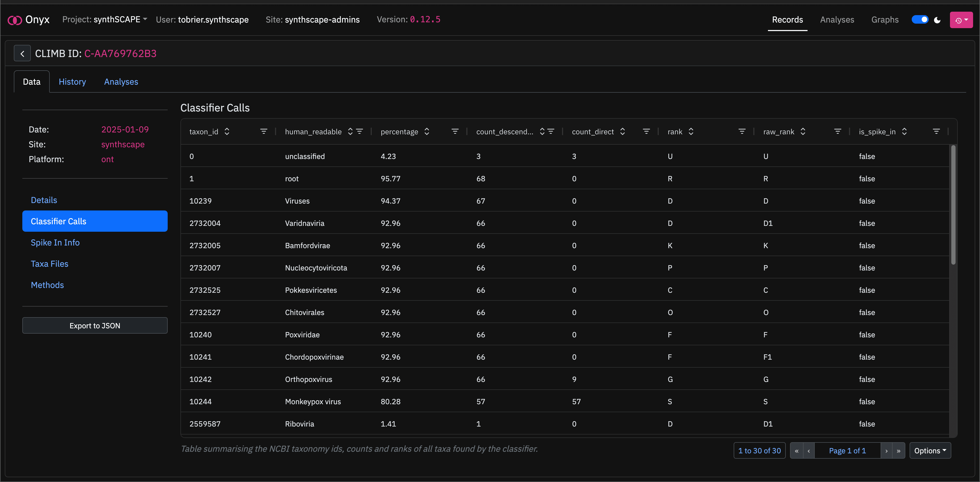Open the Graphs menu item
980x482 pixels.
point(885,20)
